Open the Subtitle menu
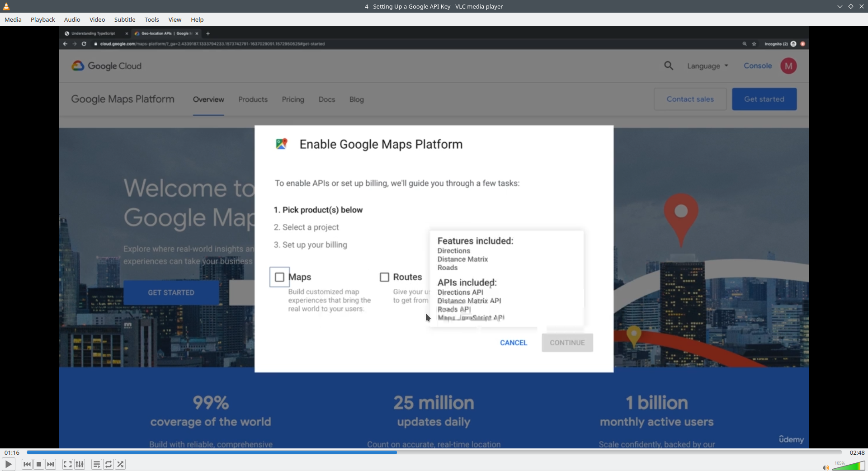Viewport: 868px width, 471px height. click(x=125, y=19)
